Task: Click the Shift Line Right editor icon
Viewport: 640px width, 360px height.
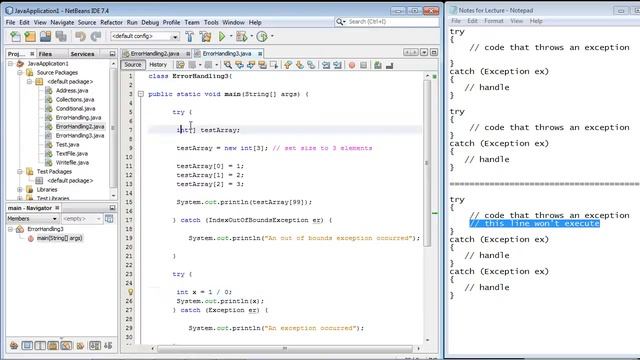Action: [337, 65]
